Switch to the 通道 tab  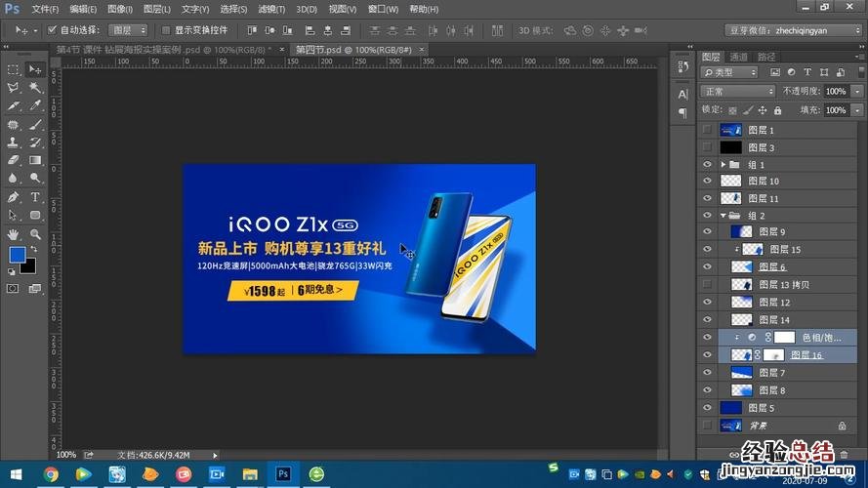(738, 57)
